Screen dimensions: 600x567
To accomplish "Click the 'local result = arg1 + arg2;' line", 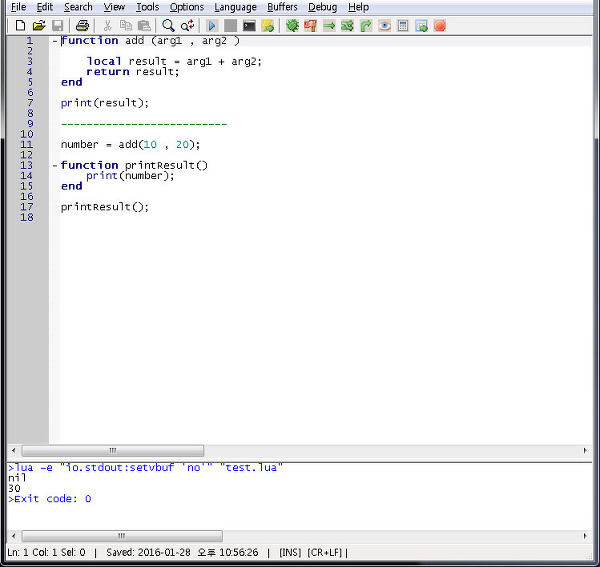I will [174, 61].
